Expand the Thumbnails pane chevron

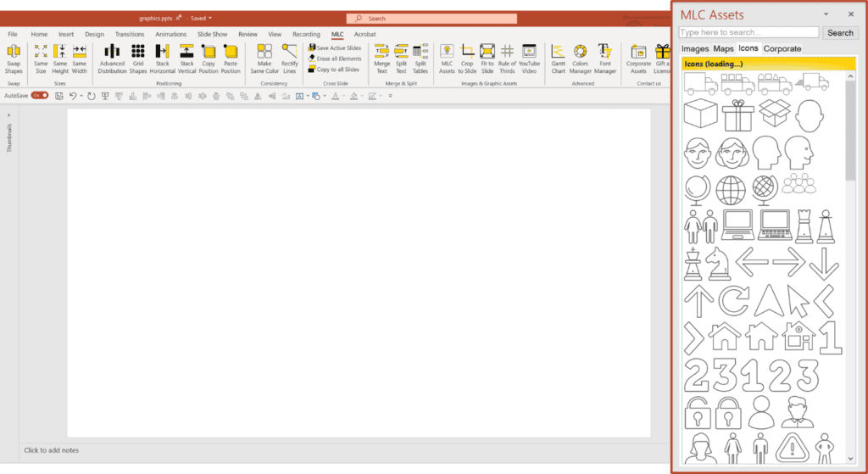(x=9, y=115)
